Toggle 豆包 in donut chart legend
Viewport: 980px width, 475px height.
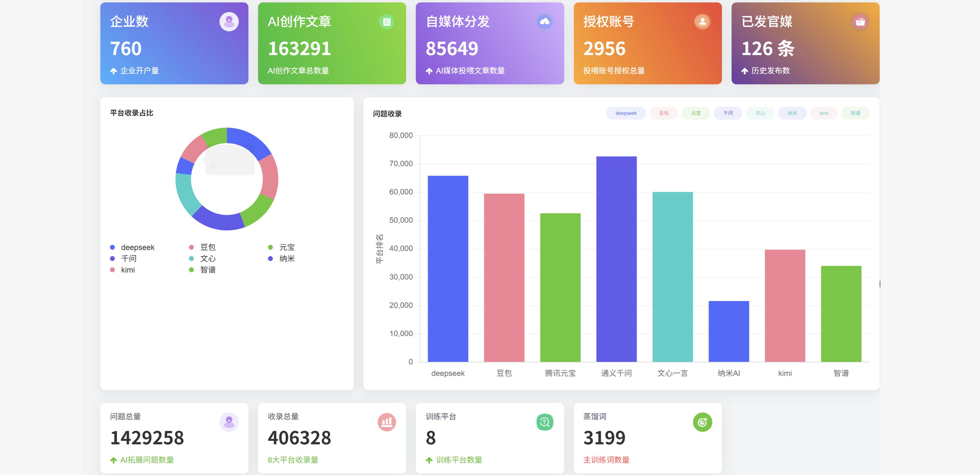pos(202,248)
